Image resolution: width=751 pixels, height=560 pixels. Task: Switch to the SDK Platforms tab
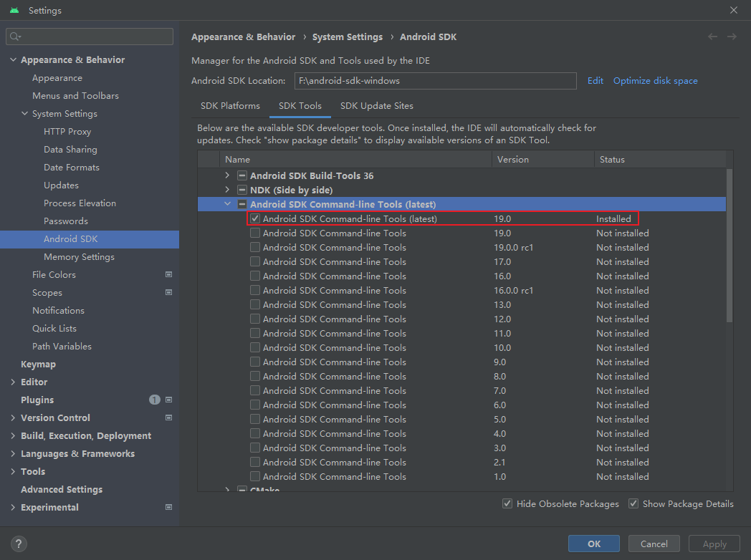tap(230, 106)
